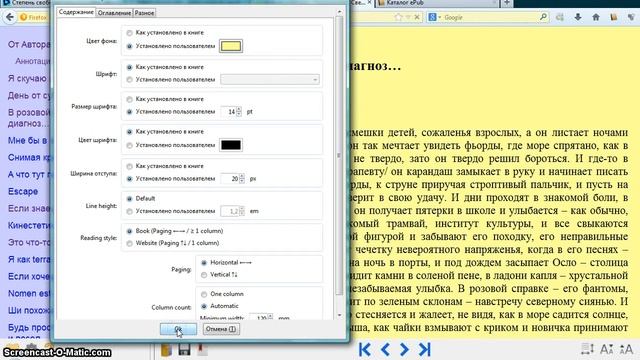Select Line height Default radio
The height and width of the screenshot is (360, 640).
pos(129,199)
